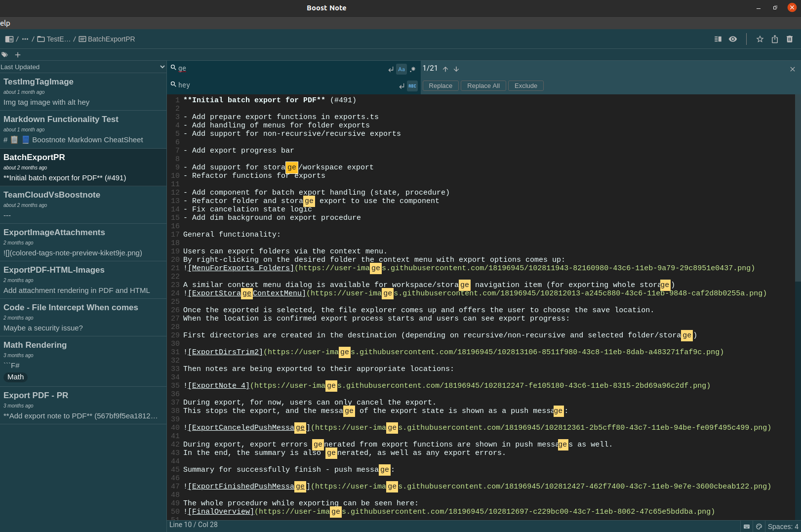Select the BatchExportPR note in list

click(x=83, y=167)
